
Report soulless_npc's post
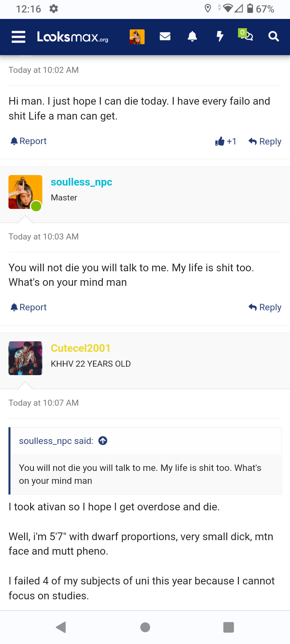(x=29, y=307)
